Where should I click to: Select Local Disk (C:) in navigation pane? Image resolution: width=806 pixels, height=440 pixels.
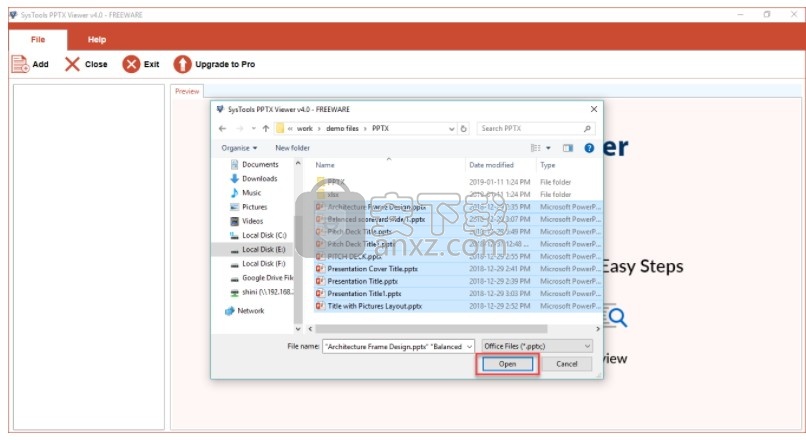click(264, 235)
